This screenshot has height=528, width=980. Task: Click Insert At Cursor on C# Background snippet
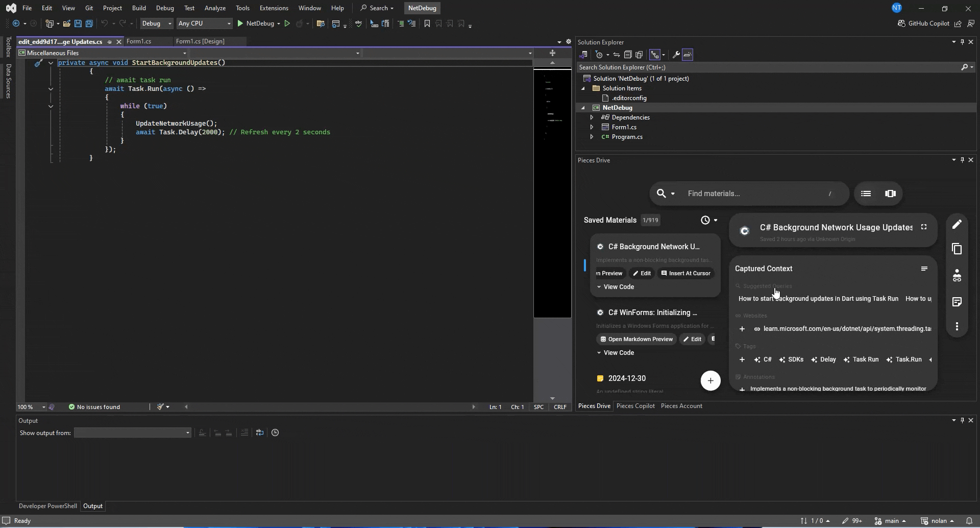(685, 273)
